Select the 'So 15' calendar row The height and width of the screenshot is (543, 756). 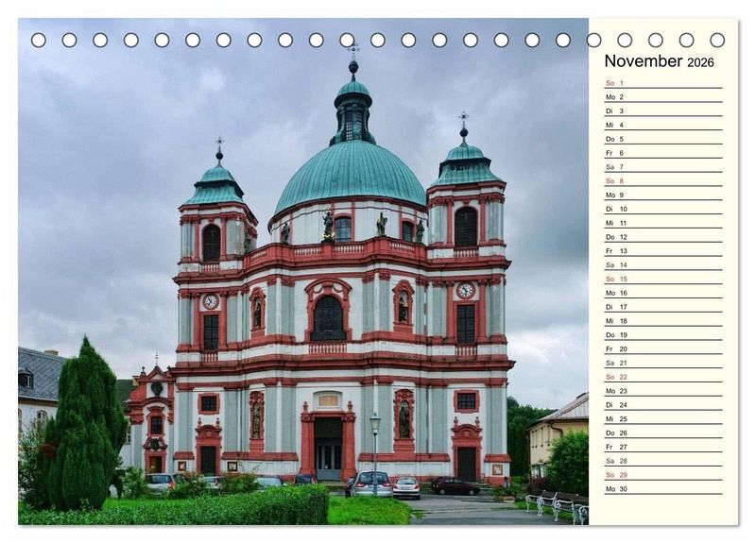[663, 279]
